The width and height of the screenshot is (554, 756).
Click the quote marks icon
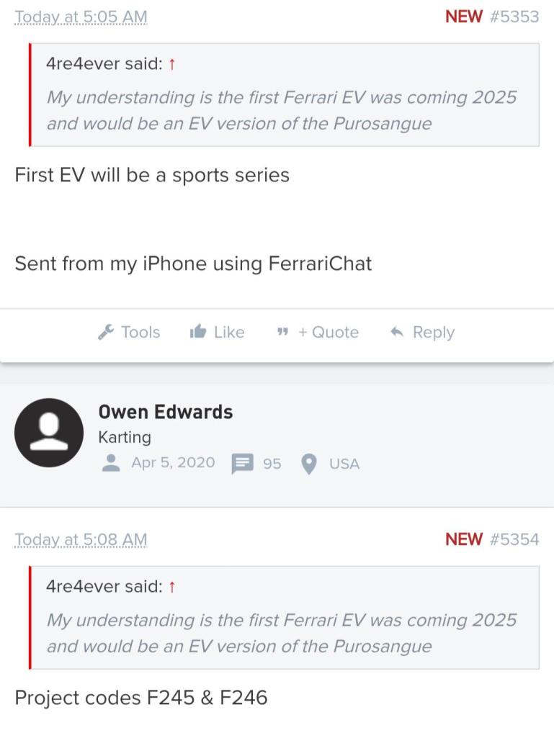(x=282, y=332)
